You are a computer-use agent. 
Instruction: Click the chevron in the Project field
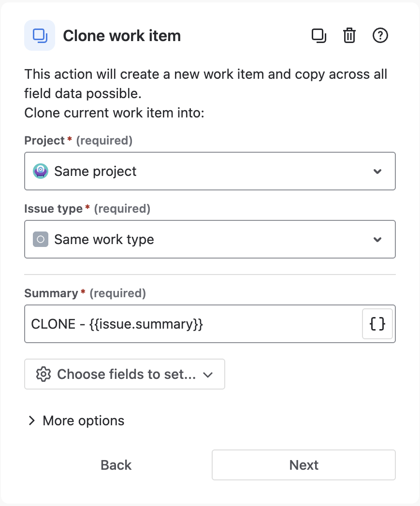coord(377,172)
